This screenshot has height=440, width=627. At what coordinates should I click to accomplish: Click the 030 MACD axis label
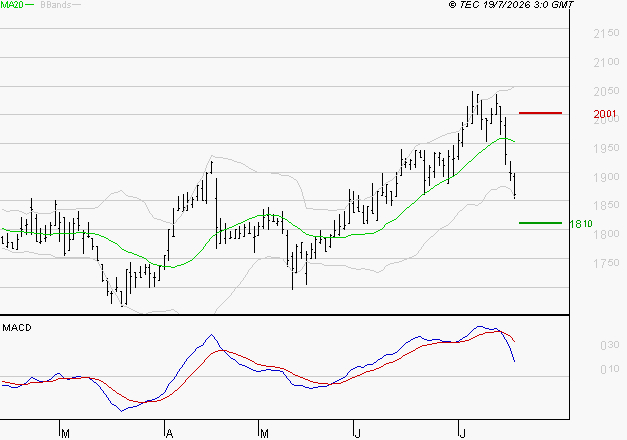610,345
